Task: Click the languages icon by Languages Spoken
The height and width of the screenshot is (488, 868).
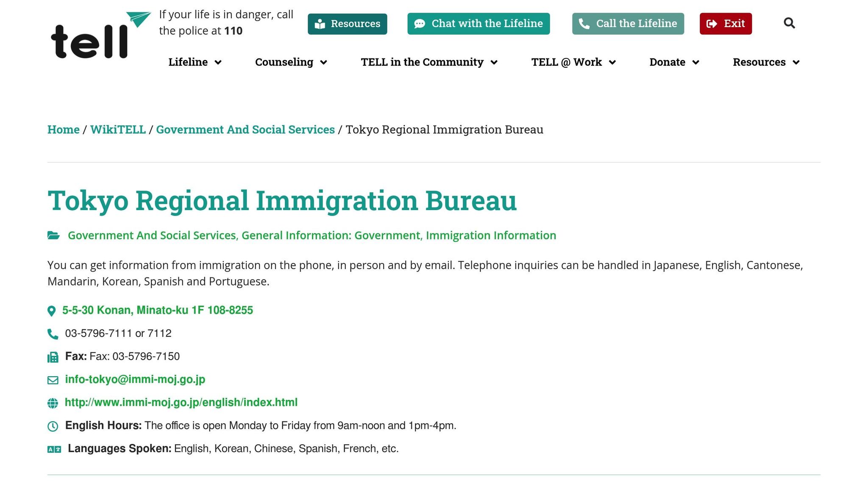Action: point(54,449)
